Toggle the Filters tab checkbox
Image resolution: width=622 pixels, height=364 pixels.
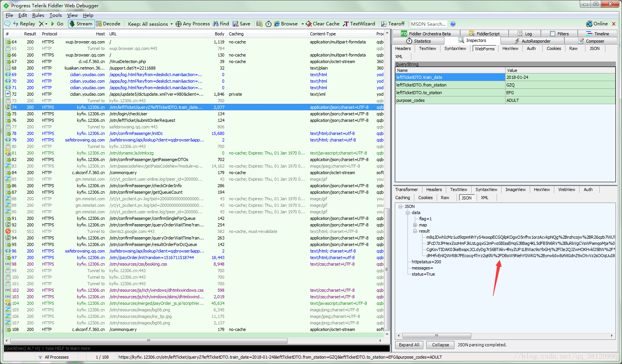click(552, 34)
